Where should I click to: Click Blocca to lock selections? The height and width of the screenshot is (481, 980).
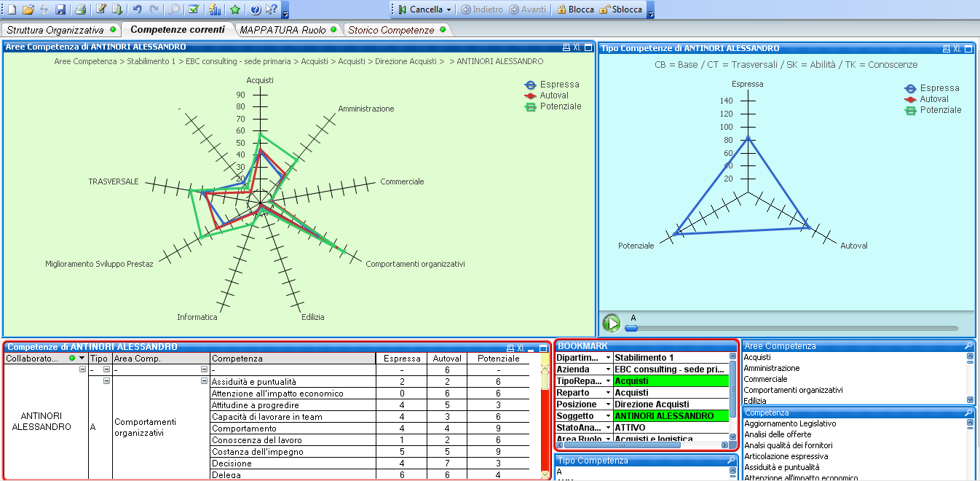click(x=575, y=9)
